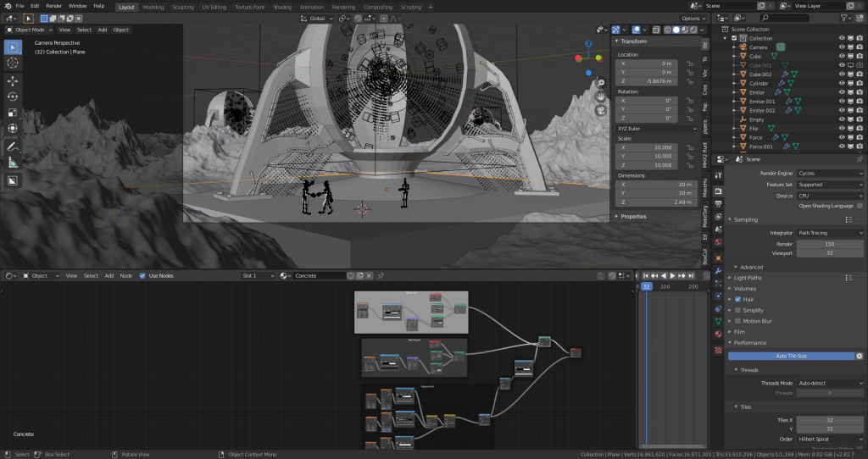Jump to timeline start frame
The height and width of the screenshot is (459, 868).
[645, 275]
